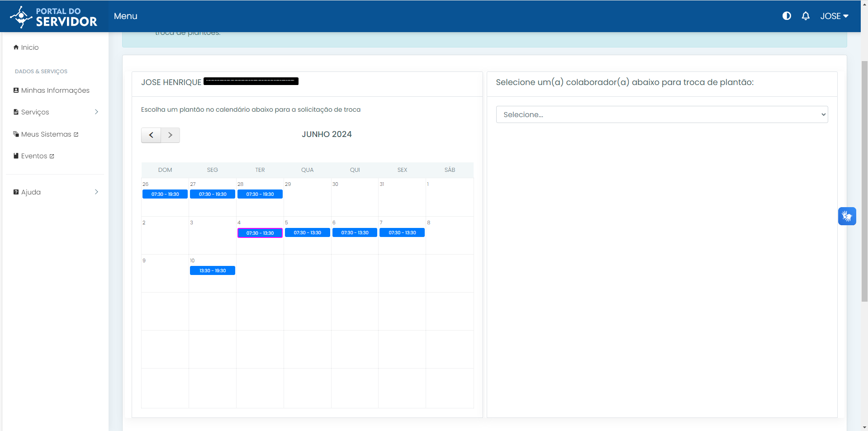Open the Eventos link
Screen dimensions: 868x431
click(x=34, y=156)
